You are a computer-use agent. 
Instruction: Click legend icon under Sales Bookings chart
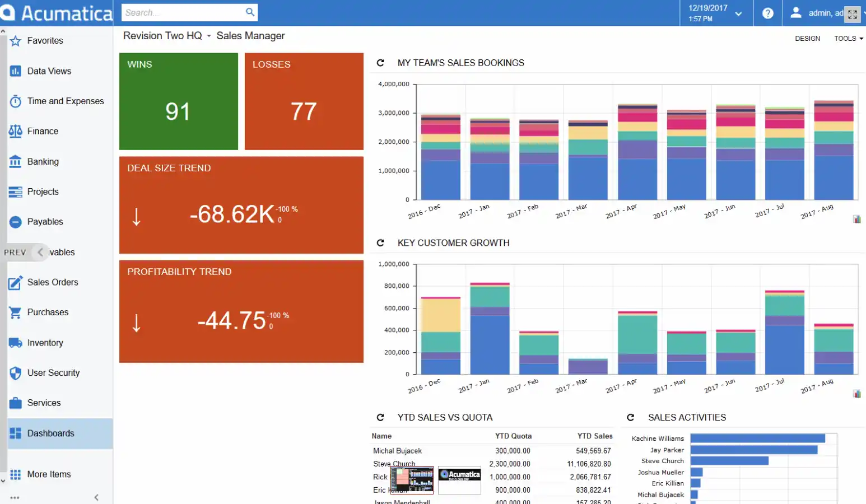tap(857, 219)
